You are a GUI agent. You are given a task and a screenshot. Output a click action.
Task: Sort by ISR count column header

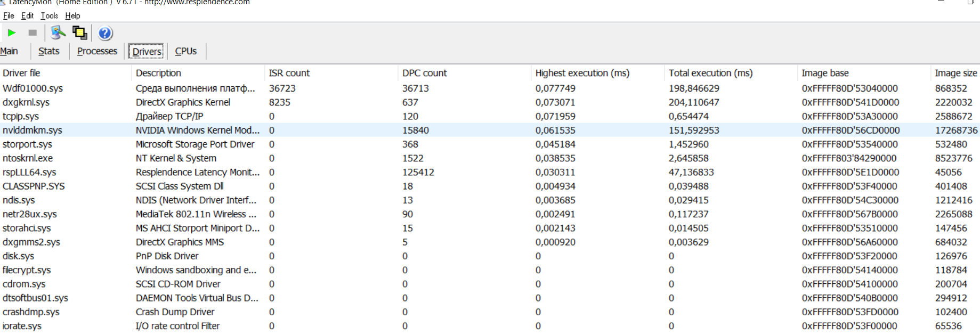coord(289,73)
